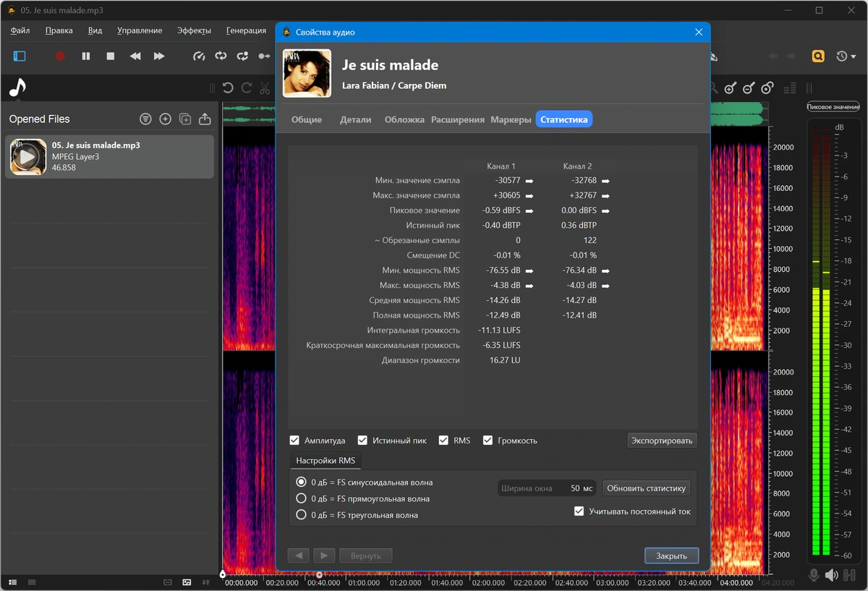Fast-forward the audio

pos(159,56)
